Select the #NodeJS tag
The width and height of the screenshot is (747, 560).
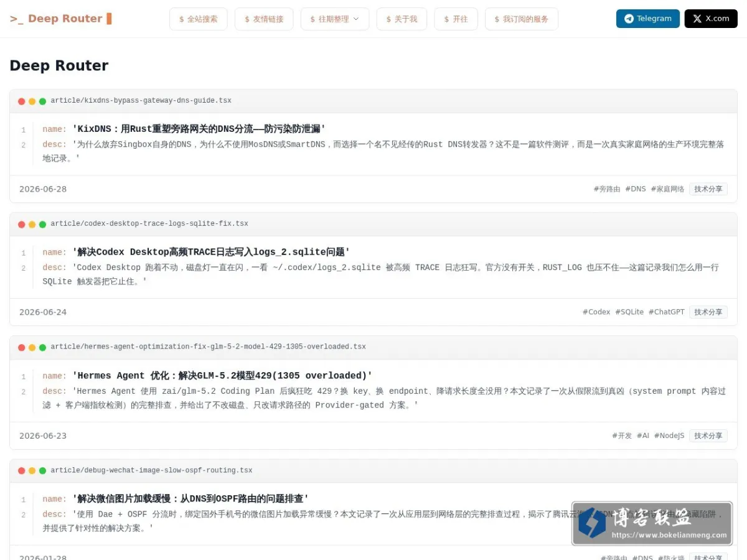669,436
